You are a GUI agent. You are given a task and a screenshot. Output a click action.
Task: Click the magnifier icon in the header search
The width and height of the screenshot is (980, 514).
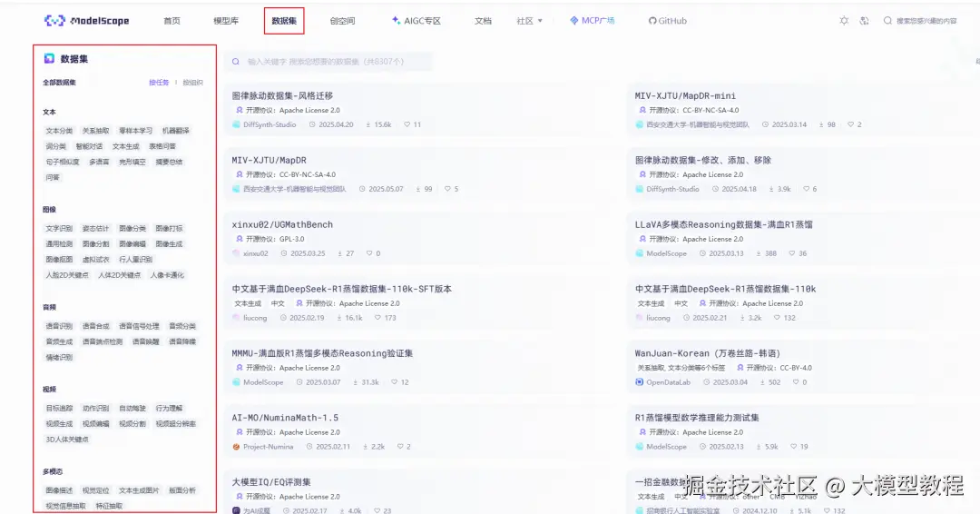pos(887,21)
